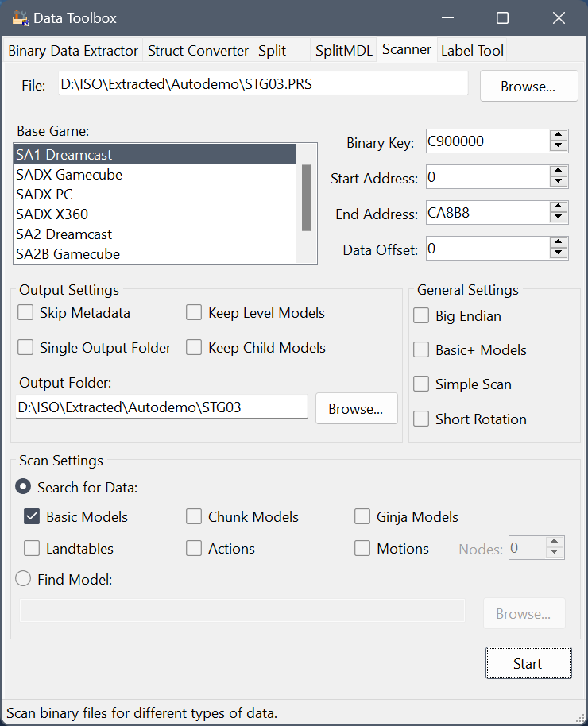
Task: Choose SA2B Gamecube from the game list
Action: (68, 254)
